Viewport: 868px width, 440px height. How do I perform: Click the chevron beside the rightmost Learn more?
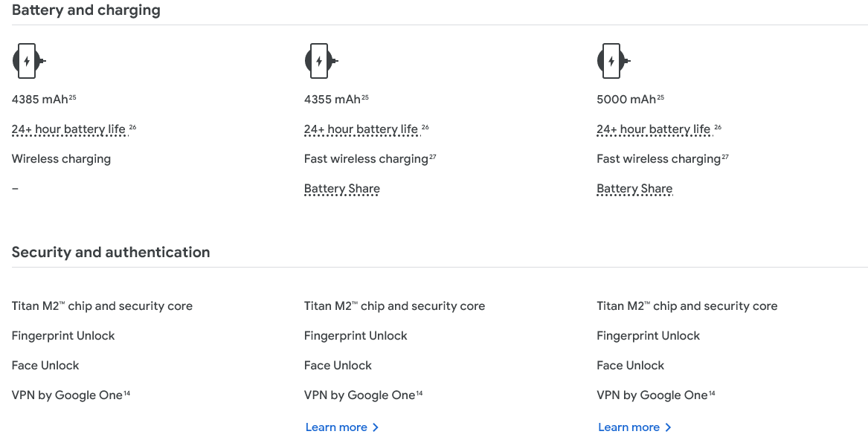point(668,427)
